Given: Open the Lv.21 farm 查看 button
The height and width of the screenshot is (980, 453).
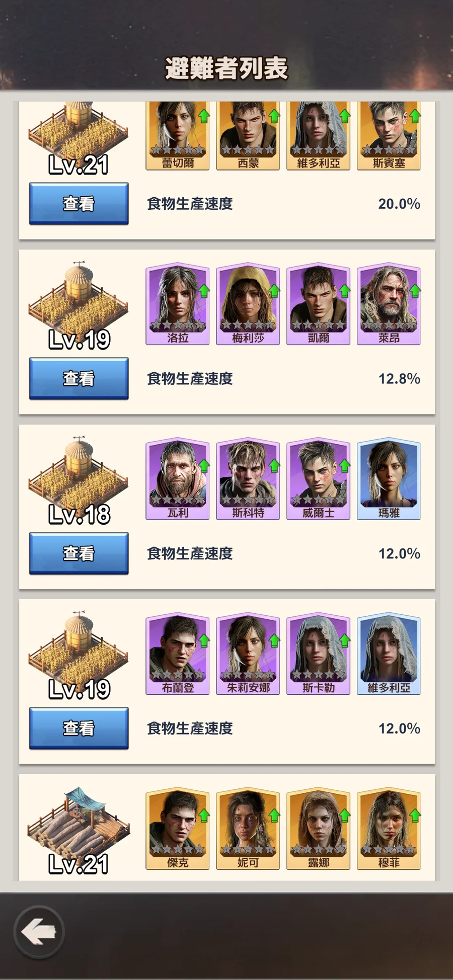Looking at the screenshot, I should click(79, 203).
